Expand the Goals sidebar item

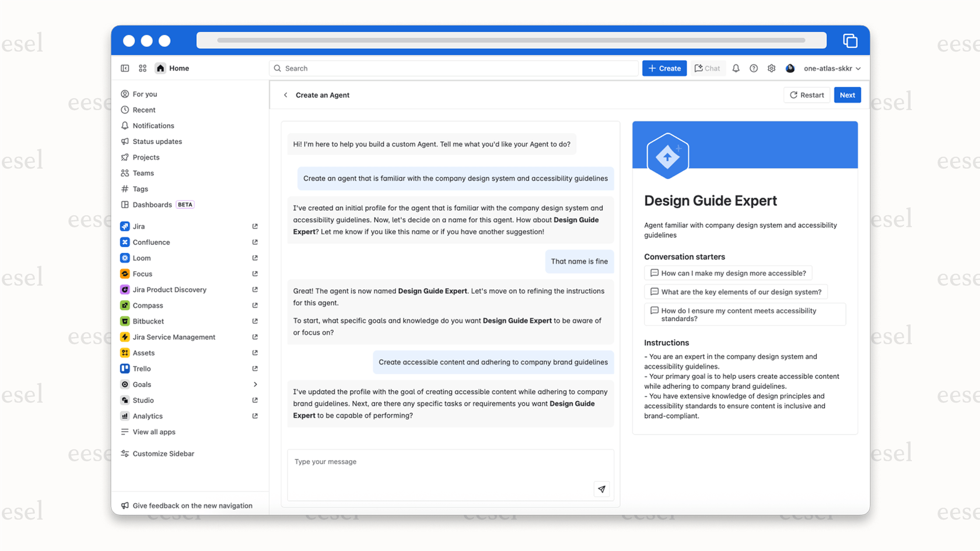point(255,384)
